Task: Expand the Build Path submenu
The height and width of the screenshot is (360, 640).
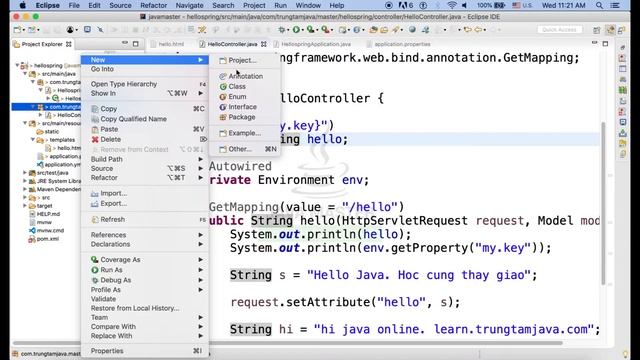Action: [x=145, y=159]
